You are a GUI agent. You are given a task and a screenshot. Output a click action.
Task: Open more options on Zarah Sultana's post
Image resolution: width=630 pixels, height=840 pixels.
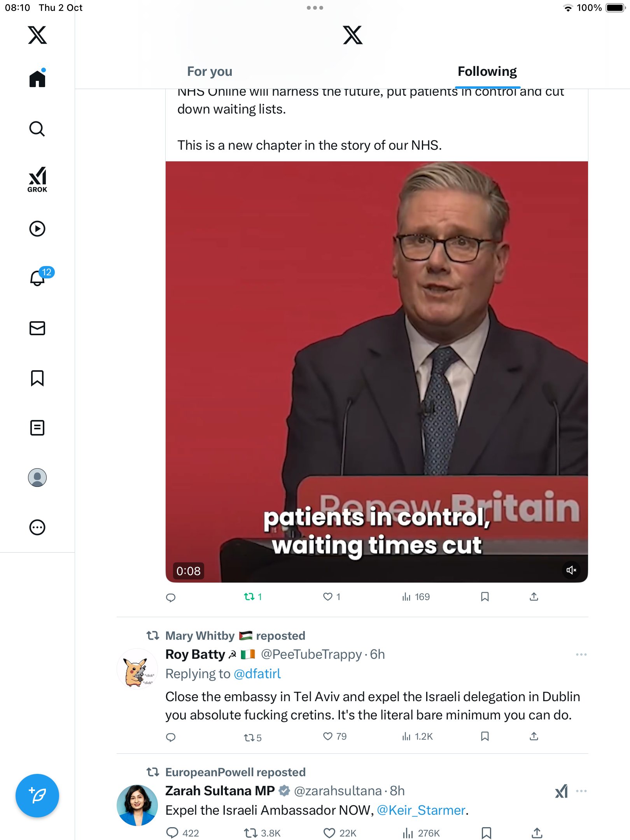(581, 791)
